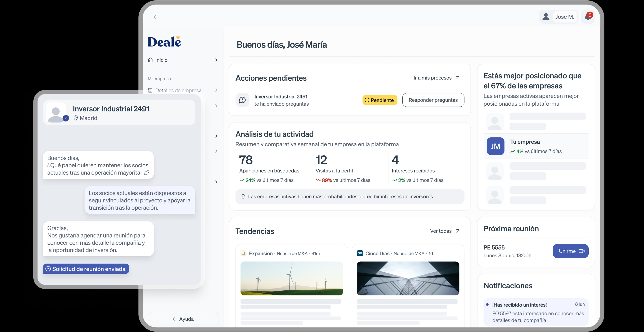Click the 8 jun notification date
This screenshot has width=644, height=332.
579,304
